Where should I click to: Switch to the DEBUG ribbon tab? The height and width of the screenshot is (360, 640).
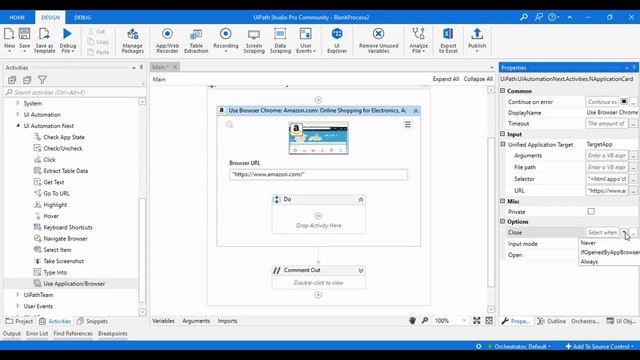[82, 18]
